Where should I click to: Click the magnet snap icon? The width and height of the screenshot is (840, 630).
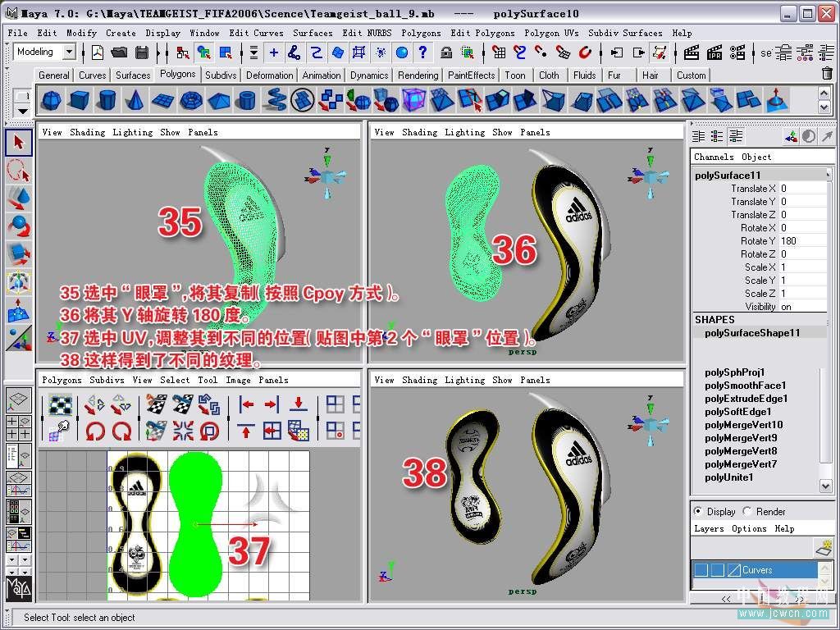pos(585,52)
